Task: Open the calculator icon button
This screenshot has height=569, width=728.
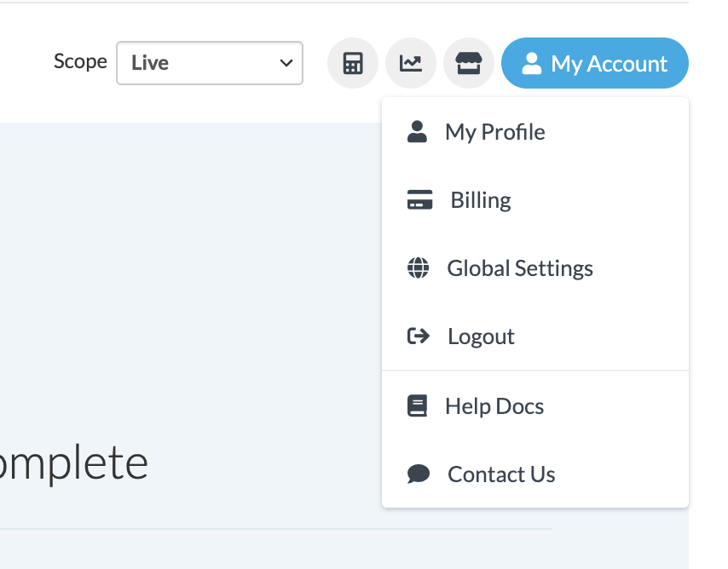Action: (x=353, y=64)
